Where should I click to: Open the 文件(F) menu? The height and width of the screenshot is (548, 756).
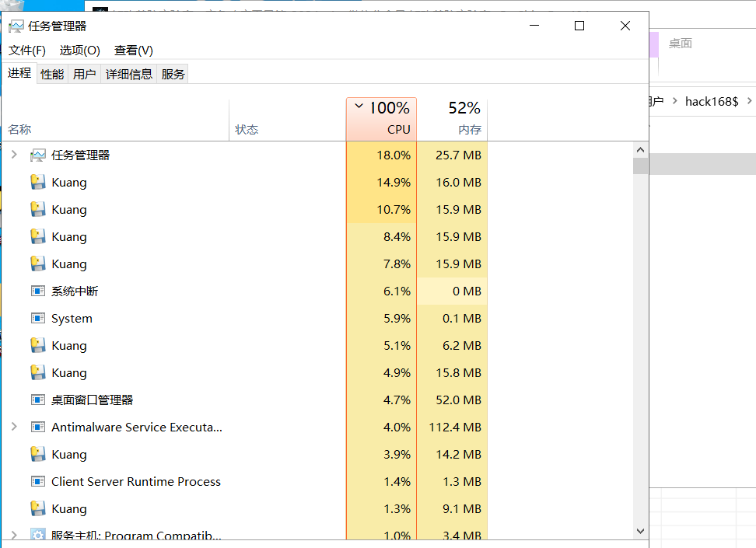click(27, 50)
